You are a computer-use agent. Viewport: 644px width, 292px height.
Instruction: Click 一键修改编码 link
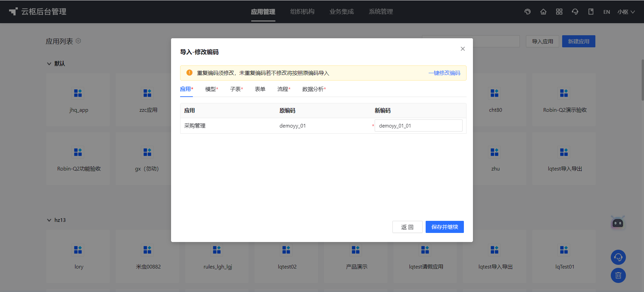click(x=444, y=73)
